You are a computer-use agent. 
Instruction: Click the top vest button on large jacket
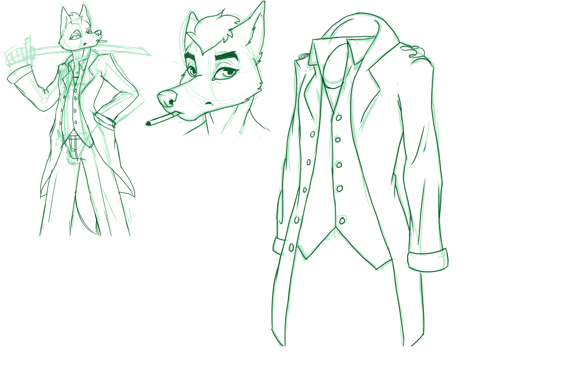tap(339, 118)
